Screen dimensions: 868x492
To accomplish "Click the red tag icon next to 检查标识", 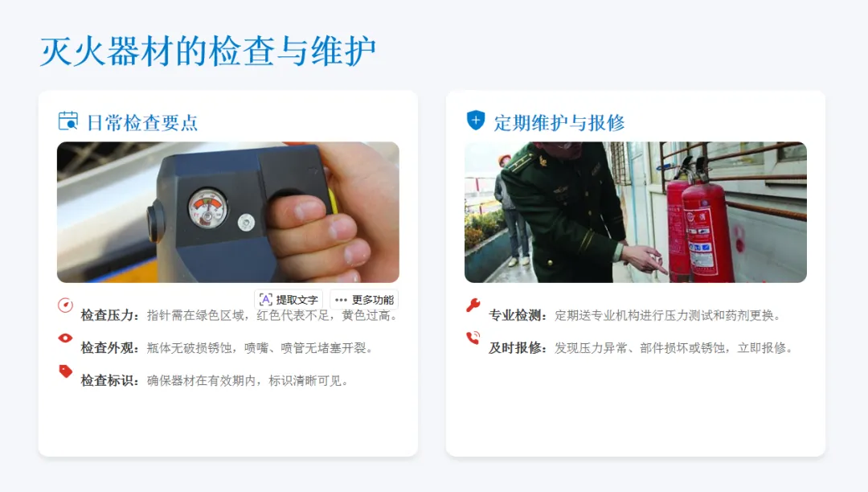I will tap(65, 371).
